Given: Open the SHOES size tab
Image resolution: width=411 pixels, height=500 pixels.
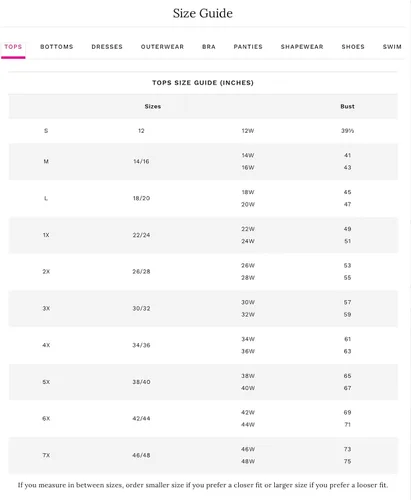Looking at the screenshot, I should 353,47.
